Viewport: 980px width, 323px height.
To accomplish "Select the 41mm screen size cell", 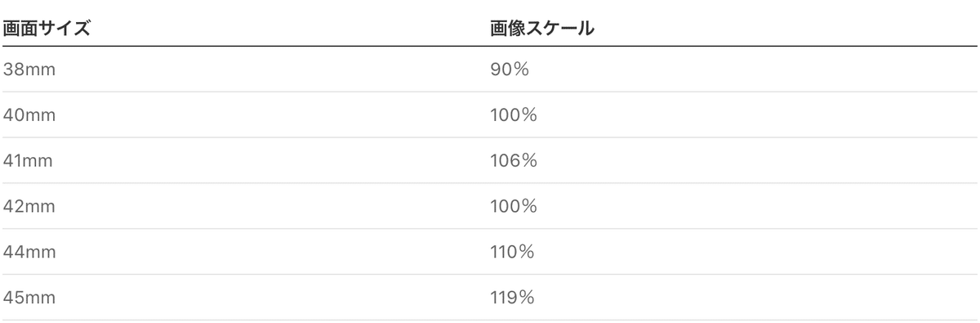I will pos(29,161).
